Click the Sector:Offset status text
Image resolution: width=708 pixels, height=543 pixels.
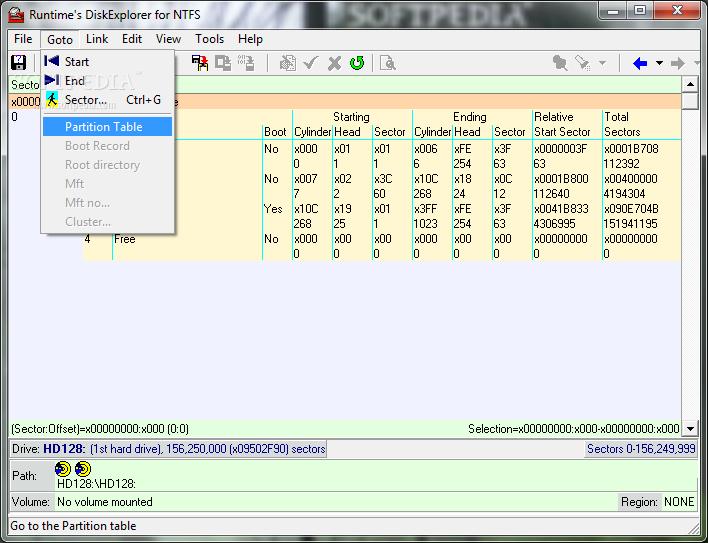coord(100,429)
